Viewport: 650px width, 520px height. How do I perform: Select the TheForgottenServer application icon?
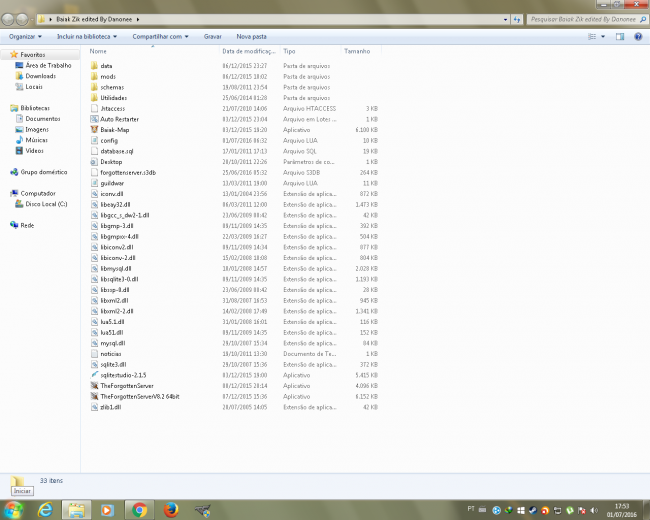click(94, 386)
